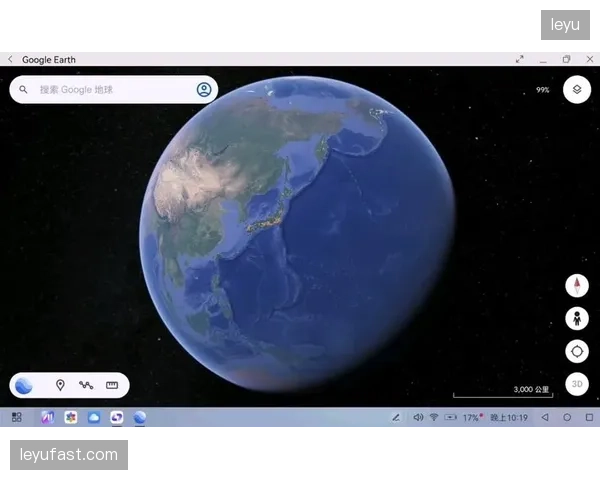Restore the Google Earth window
The image size is (600, 480).
pyautogui.click(x=566, y=59)
